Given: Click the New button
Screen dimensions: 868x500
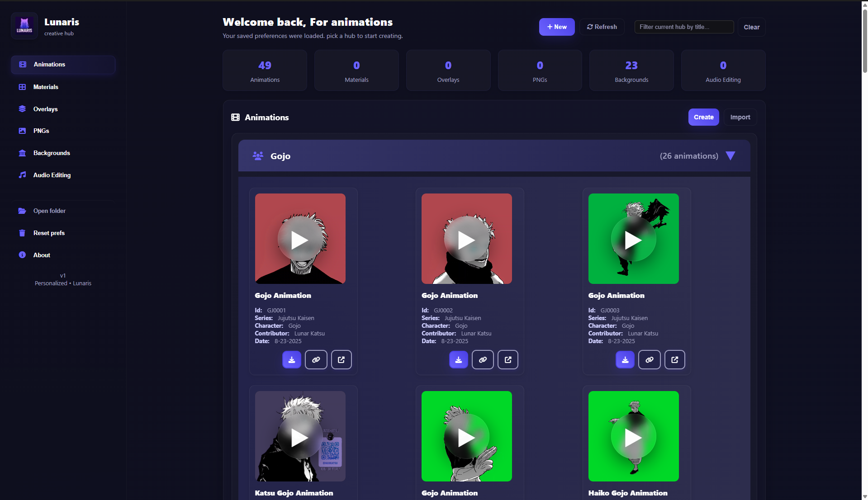Looking at the screenshot, I should [x=556, y=27].
